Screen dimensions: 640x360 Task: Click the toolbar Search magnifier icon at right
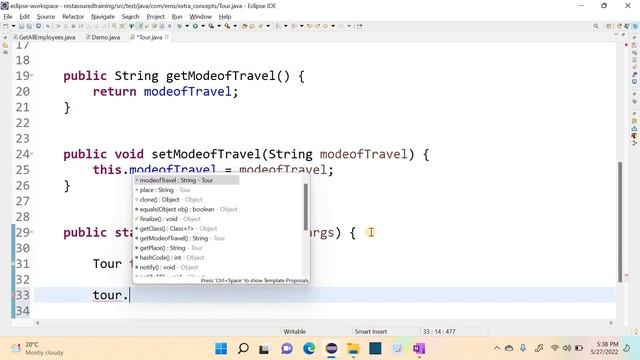[596, 26]
